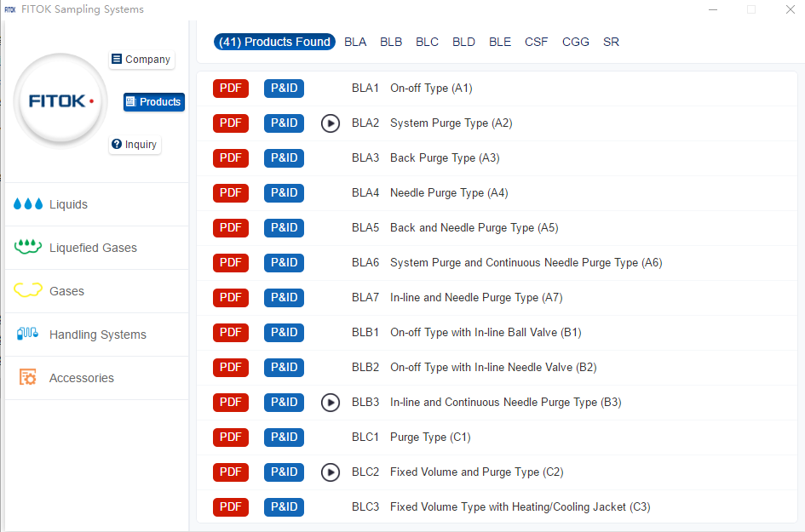The width and height of the screenshot is (805, 532).
Task: Select the 41 Products Found filter
Action: (274, 42)
